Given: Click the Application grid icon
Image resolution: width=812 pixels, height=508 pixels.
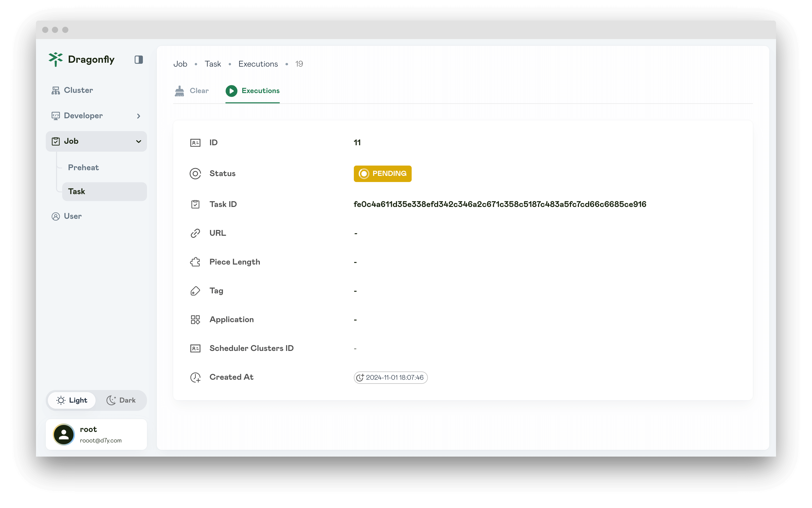Looking at the screenshot, I should [196, 320].
